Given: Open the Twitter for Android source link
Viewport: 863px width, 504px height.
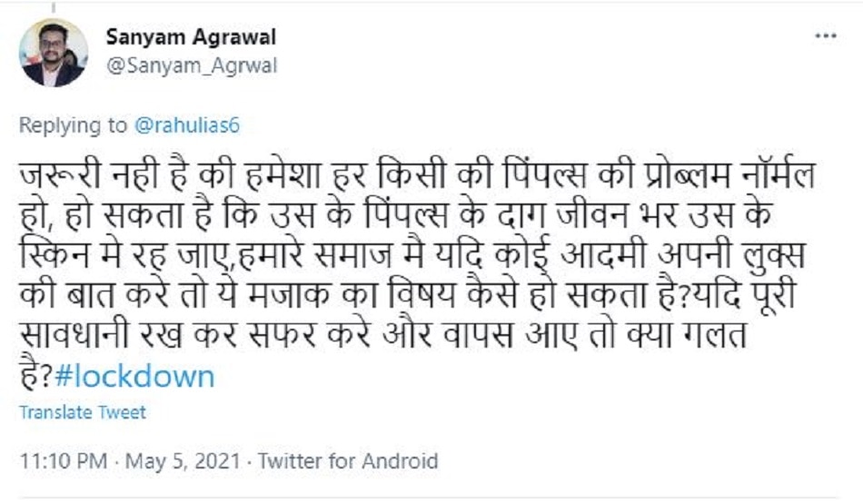Looking at the screenshot, I should pyautogui.click(x=348, y=461).
